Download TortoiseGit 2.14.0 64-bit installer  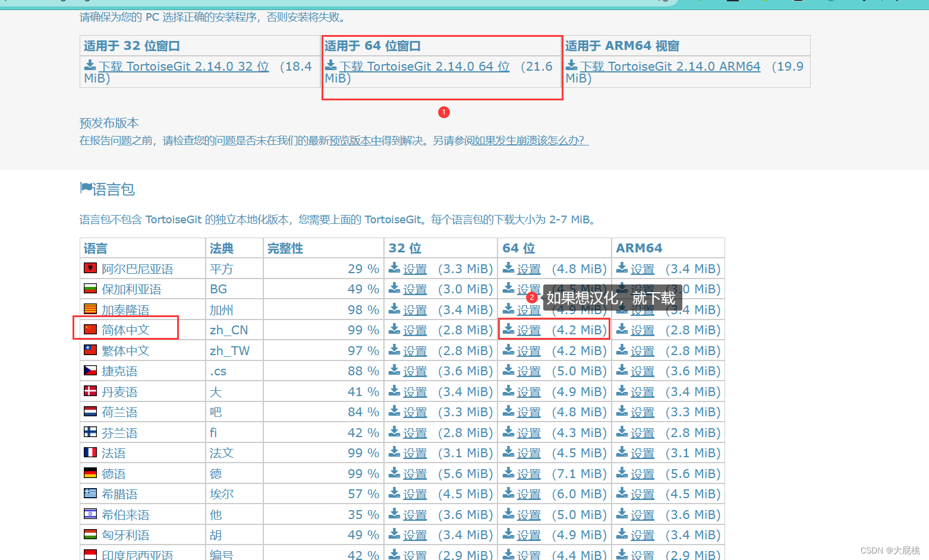click(x=424, y=67)
